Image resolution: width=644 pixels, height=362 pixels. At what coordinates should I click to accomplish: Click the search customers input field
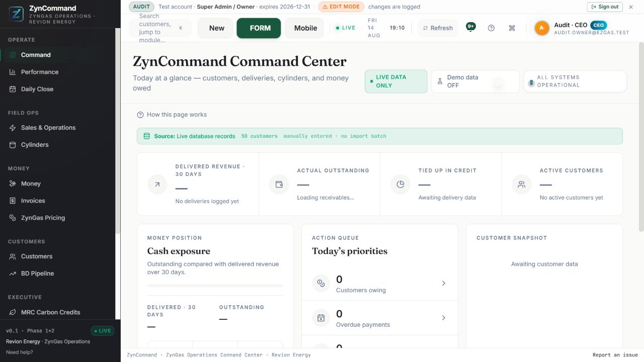tap(160, 28)
